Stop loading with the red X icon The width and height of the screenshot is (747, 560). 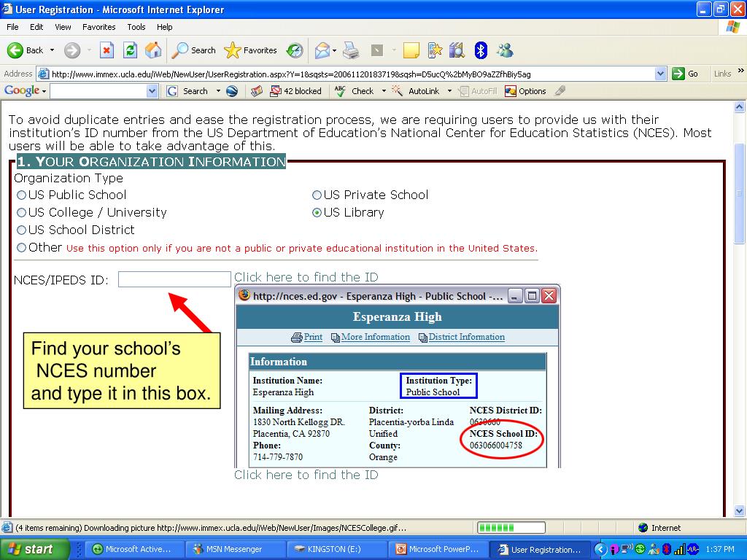tap(107, 50)
